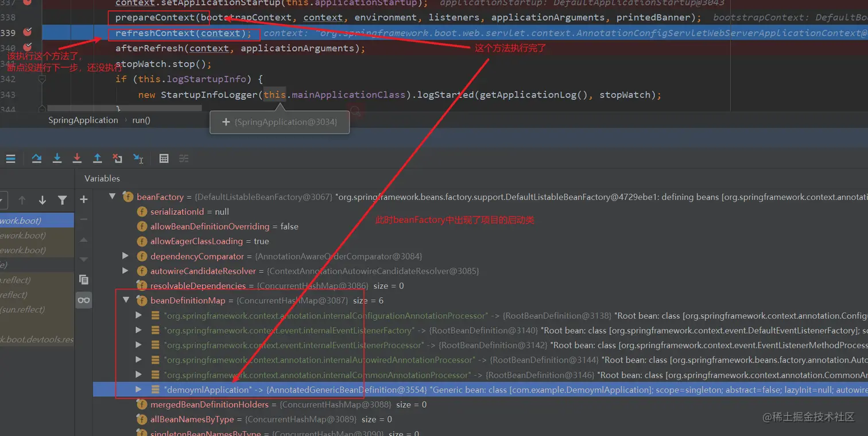
Task: Select the Variables tab header
Action: (102, 178)
